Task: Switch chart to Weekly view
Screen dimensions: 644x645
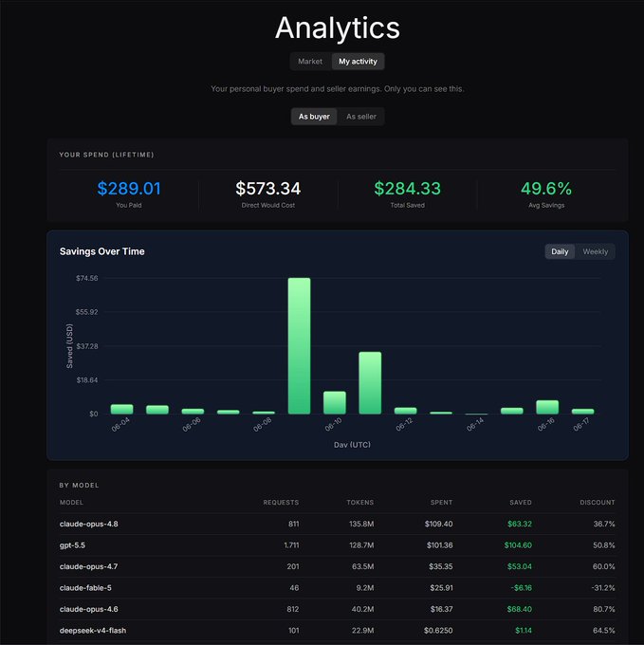Action: click(595, 251)
